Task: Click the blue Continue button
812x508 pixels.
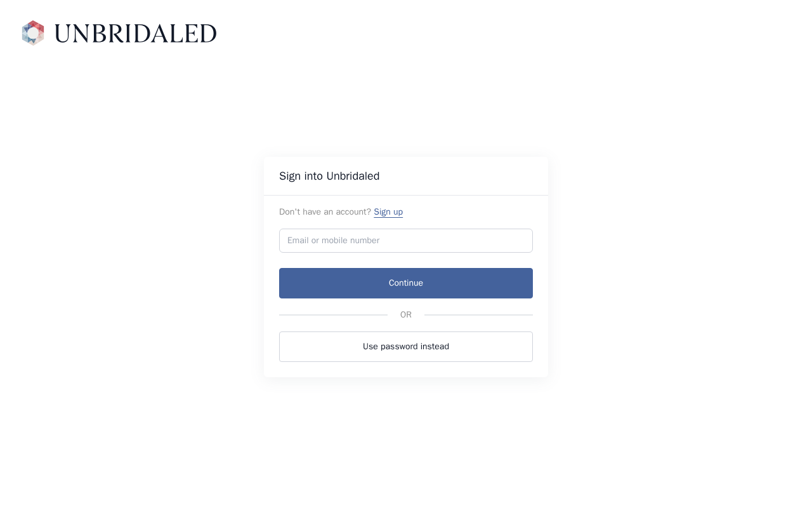Action: click(x=406, y=283)
